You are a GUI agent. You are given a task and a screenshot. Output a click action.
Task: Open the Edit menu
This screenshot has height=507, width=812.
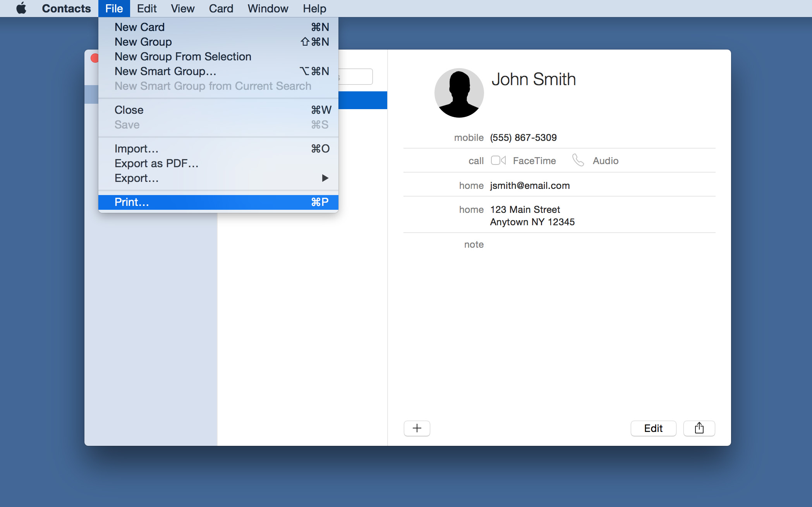[147, 9]
